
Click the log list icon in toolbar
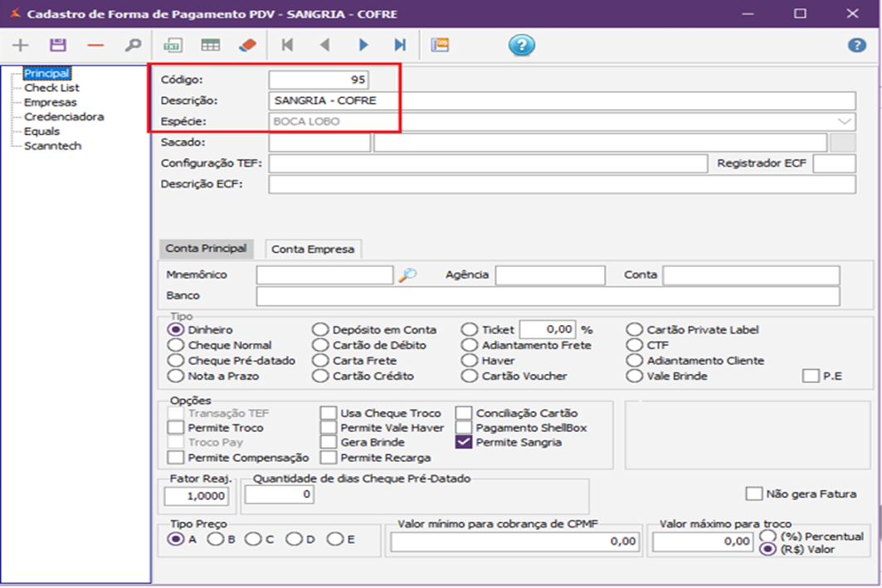[440, 45]
